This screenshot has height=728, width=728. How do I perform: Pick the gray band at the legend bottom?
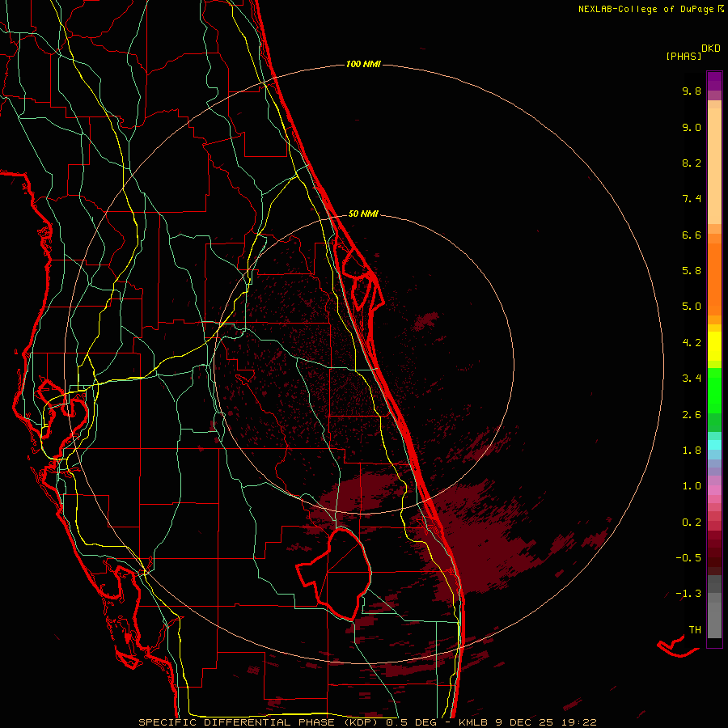coord(714,620)
